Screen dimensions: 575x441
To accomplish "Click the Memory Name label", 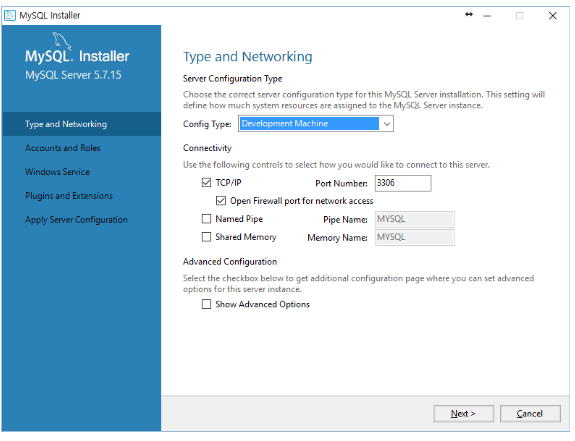I will (337, 238).
